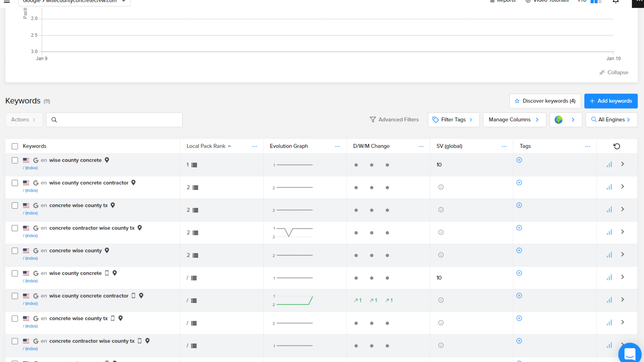644x362 pixels.
Task: Click SERP list icon for desktop 'wise county concrete contractor'
Action: click(195, 188)
